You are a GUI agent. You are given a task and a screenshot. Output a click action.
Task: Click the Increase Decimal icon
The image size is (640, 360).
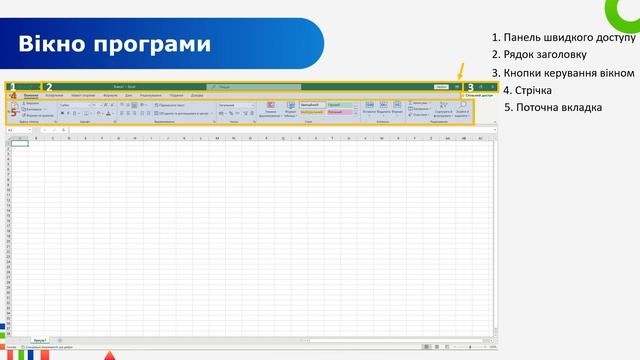(246, 113)
